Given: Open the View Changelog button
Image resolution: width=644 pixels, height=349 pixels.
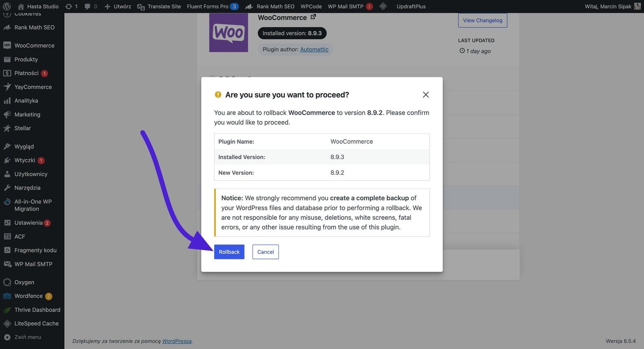Looking at the screenshot, I should point(482,21).
